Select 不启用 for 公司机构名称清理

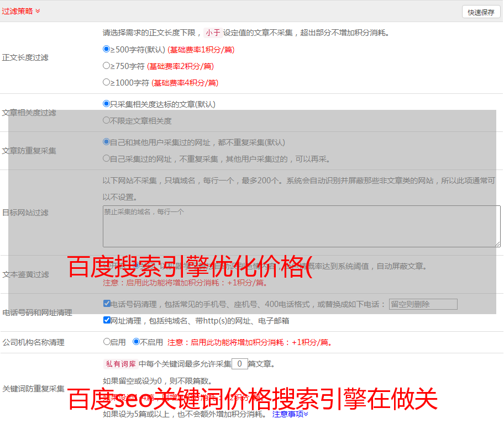point(136,342)
